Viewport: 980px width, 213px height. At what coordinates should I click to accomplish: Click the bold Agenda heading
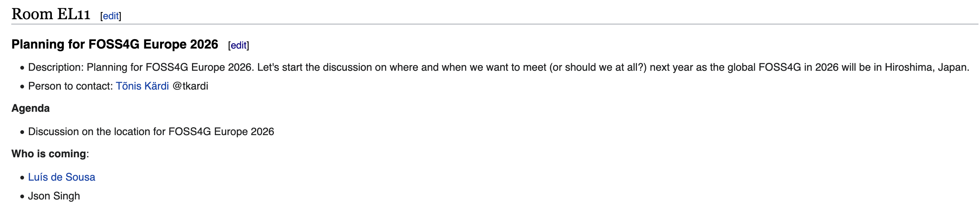pos(30,108)
